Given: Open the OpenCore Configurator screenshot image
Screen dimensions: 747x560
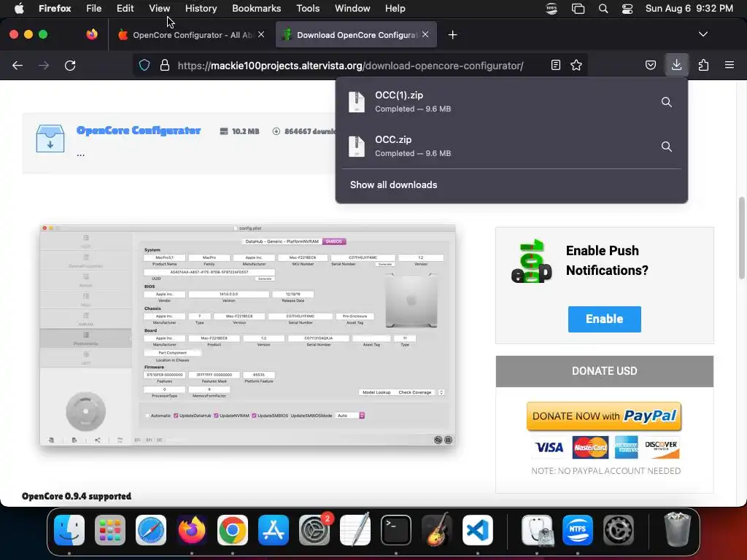Looking at the screenshot, I should [x=248, y=335].
